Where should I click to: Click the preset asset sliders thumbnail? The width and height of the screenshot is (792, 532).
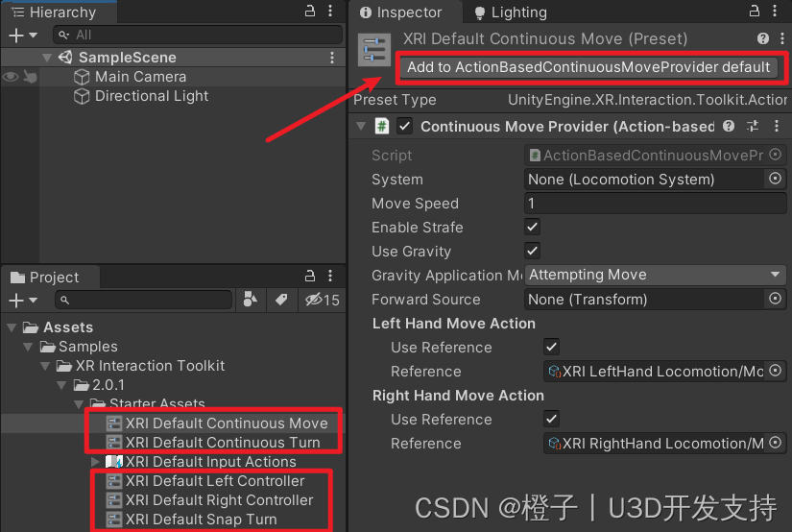[374, 50]
